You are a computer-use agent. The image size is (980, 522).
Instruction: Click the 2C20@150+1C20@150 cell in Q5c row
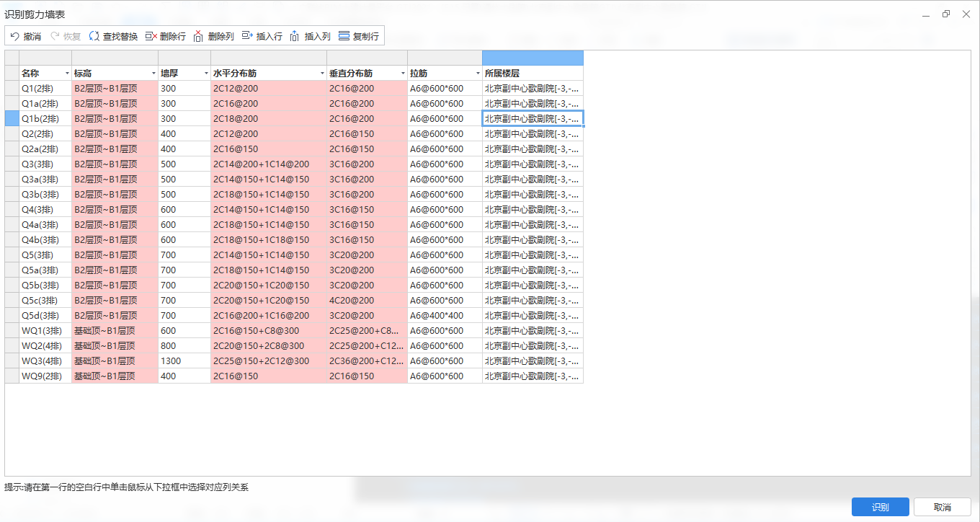[x=269, y=301]
